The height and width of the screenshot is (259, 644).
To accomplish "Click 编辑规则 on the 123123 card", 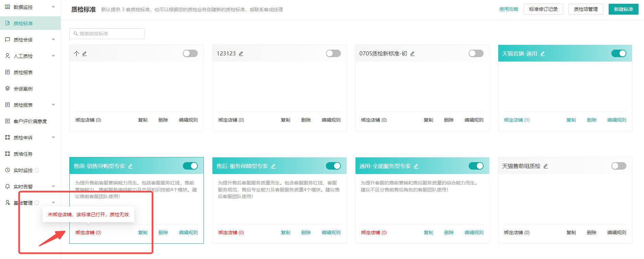I will pos(331,120).
